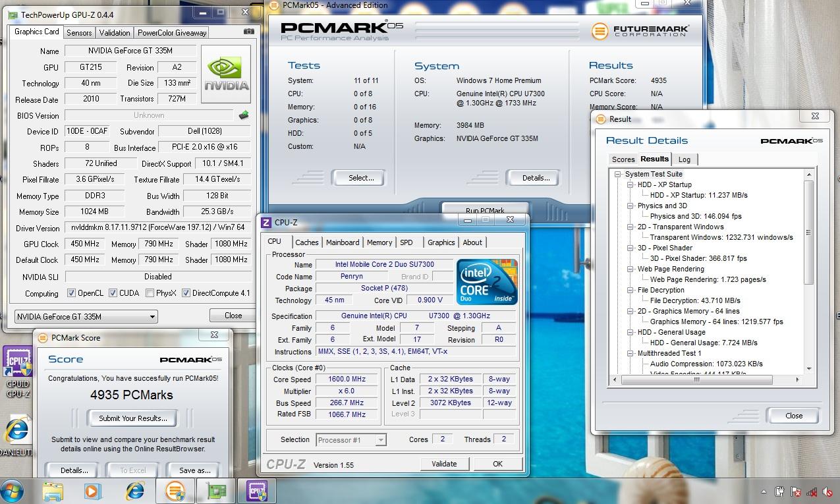Switch to GPU-Z via taskbar icon

[x=216, y=491]
